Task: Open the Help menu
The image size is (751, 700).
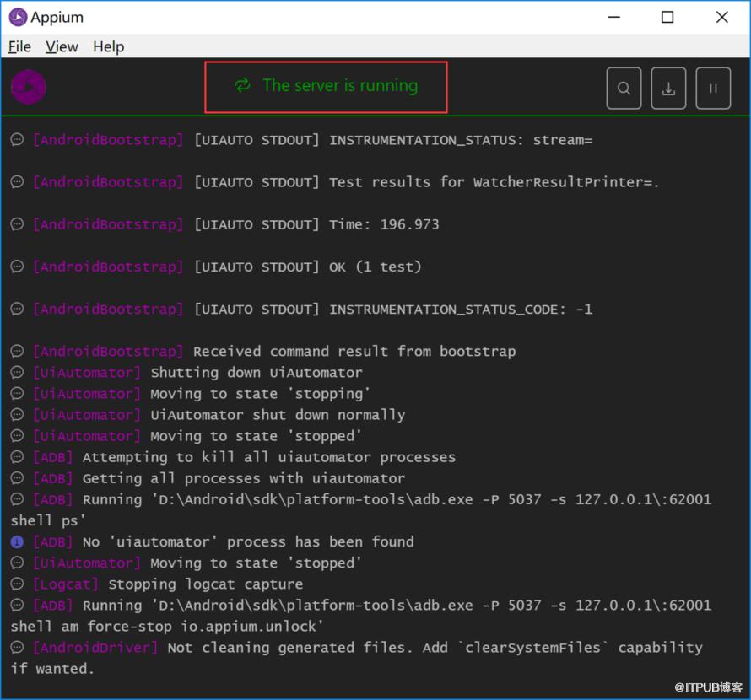Action: (109, 46)
